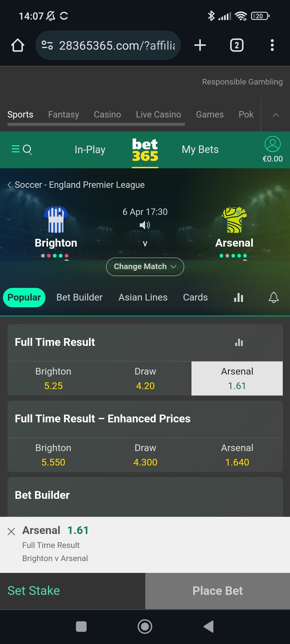This screenshot has height=644, width=290.
Task: Switch to the Asian Lines tab
Action: pyautogui.click(x=143, y=297)
